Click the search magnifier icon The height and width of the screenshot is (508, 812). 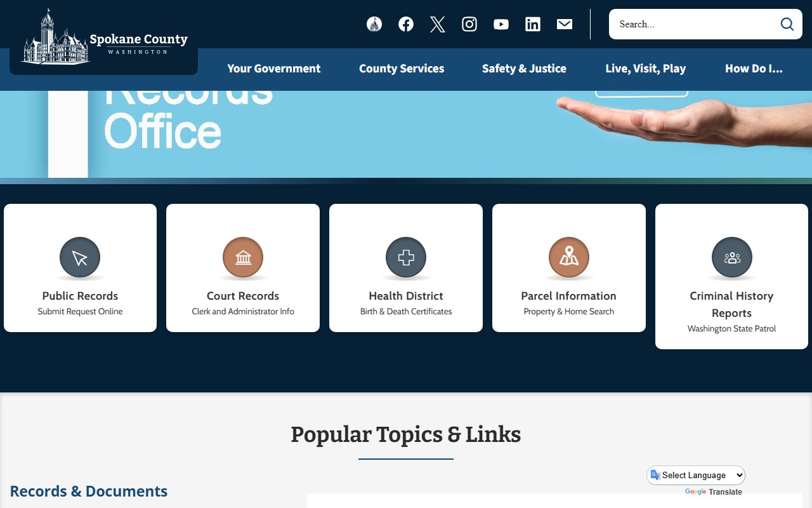(787, 24)
